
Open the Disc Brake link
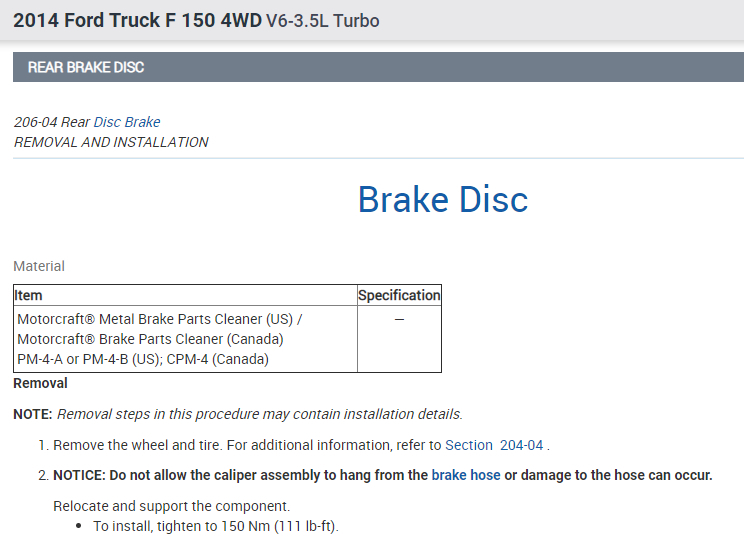click(126, 122)
